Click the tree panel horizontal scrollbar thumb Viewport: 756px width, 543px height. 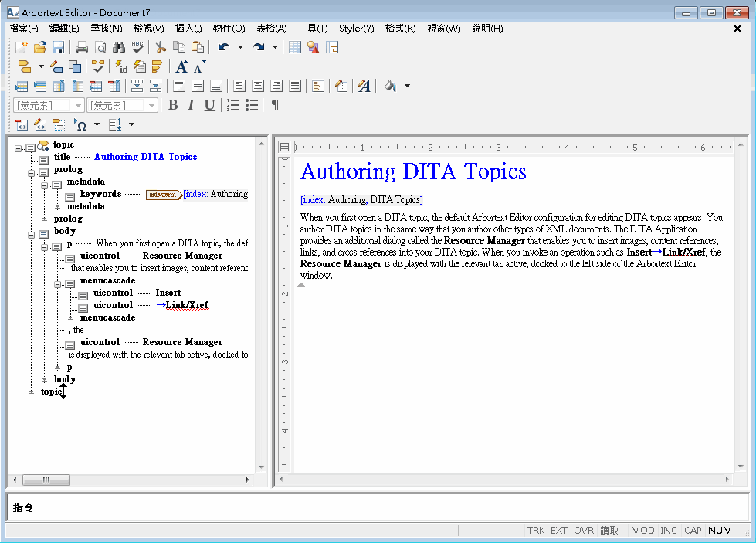coord(46,480)
